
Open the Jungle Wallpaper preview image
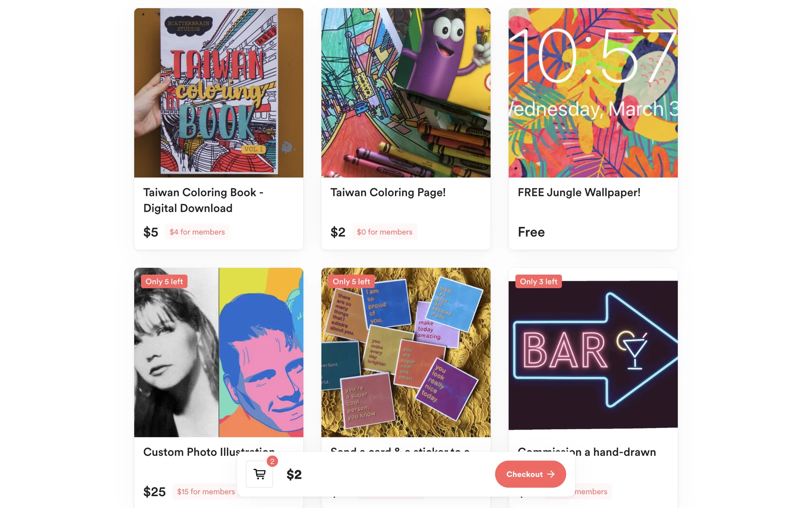593,93
